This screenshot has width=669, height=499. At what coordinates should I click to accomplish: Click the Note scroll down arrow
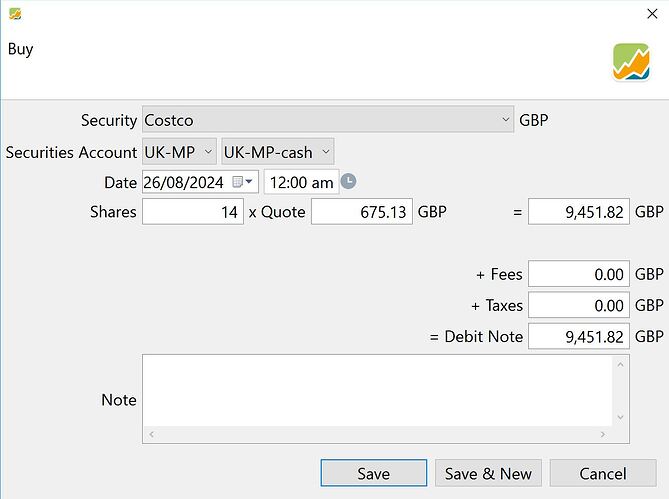[x=620, y=417]
